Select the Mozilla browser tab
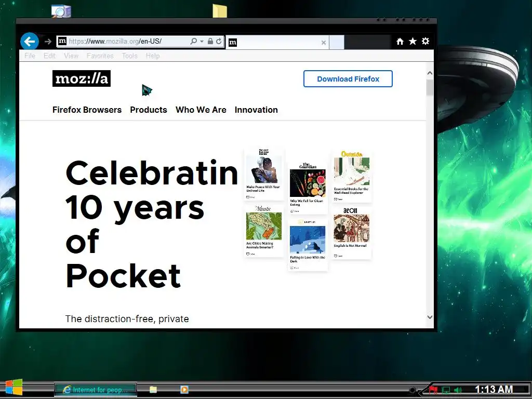The width and height of the screenshot is (532, 399). coord(276,43)
